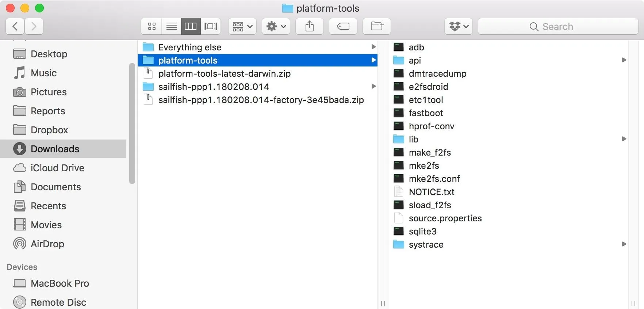This screenshot has width=644, height=309.
Task: Go forward using the forward arrow
Action: [x=34, y=26]
